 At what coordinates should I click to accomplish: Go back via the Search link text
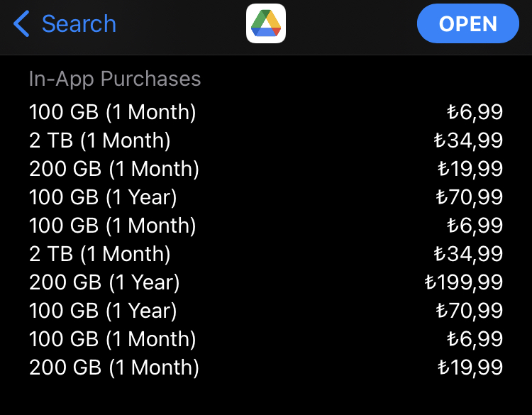79,23
